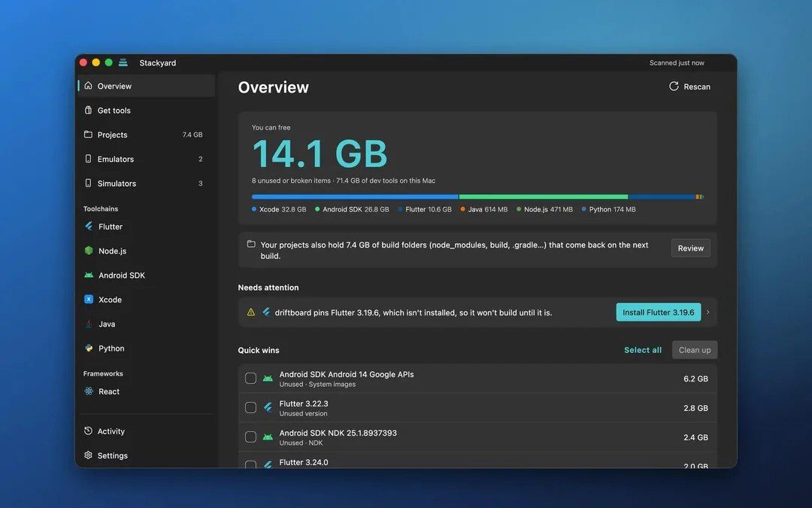The height and width of the screenshot is (508, 812).
Task: Click Android icon beside NDK 25.1.8937393
Action: (268, 437)
